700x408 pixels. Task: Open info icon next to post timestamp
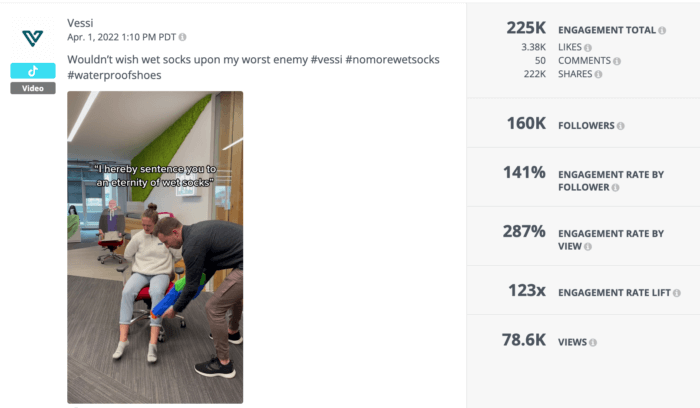click(183, 37)
